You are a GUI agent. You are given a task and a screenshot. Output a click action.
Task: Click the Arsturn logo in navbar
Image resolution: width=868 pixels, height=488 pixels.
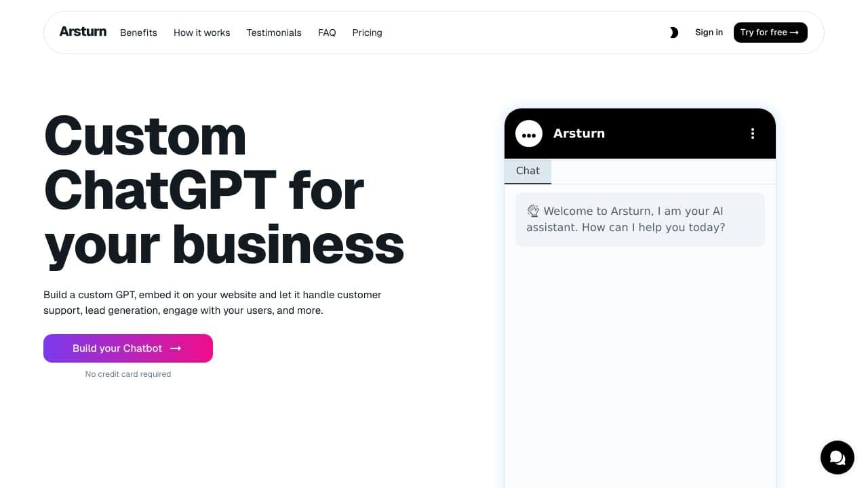click(x=83, y=31)
